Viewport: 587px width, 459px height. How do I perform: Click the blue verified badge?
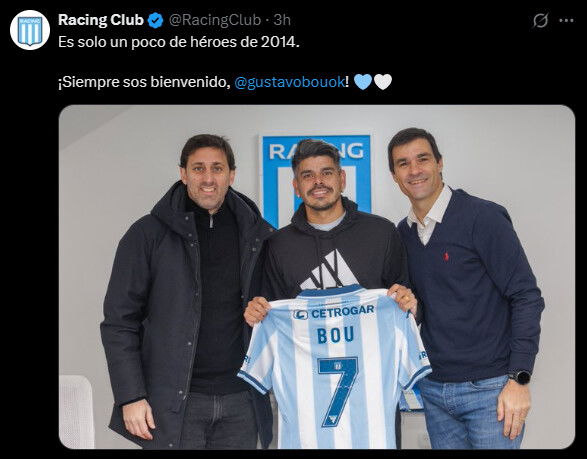(155, 20)
